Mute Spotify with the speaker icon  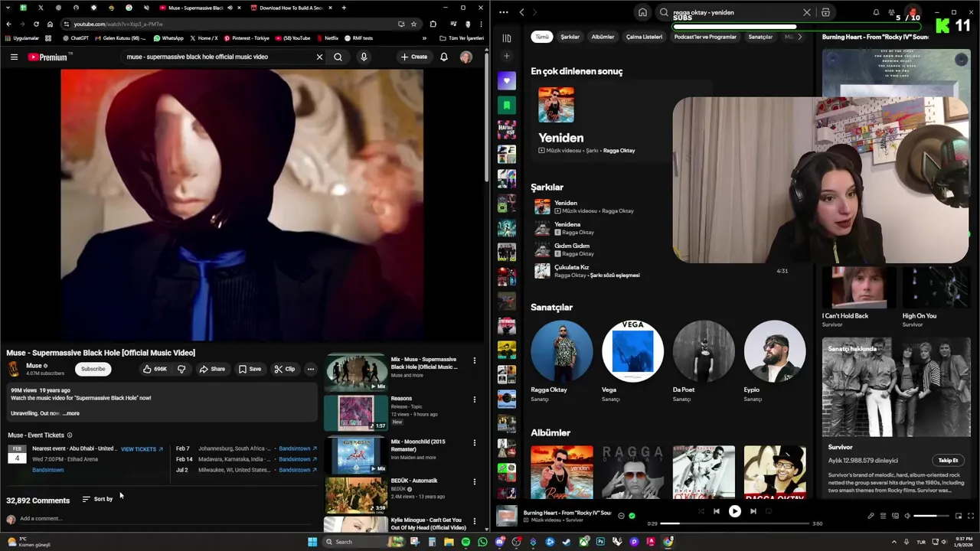[x=907, y=516]
